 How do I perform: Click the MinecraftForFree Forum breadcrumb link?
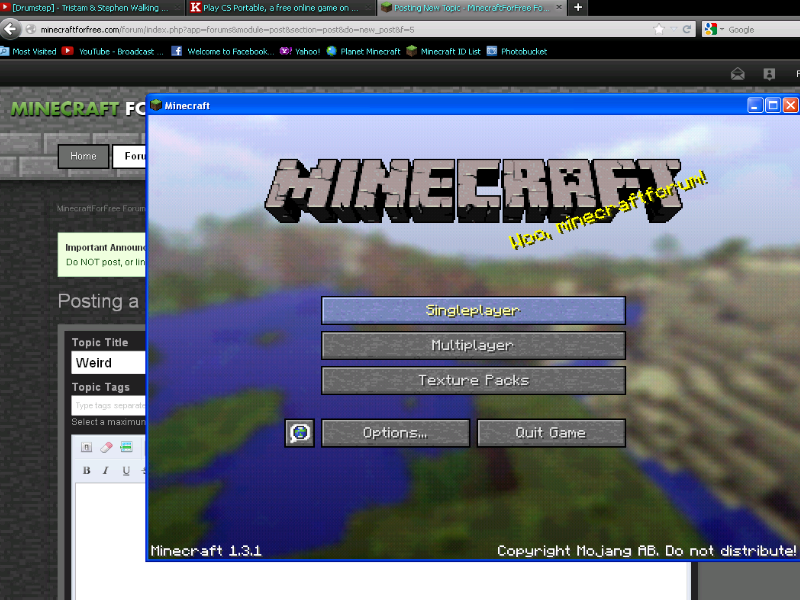coord(101,208)
